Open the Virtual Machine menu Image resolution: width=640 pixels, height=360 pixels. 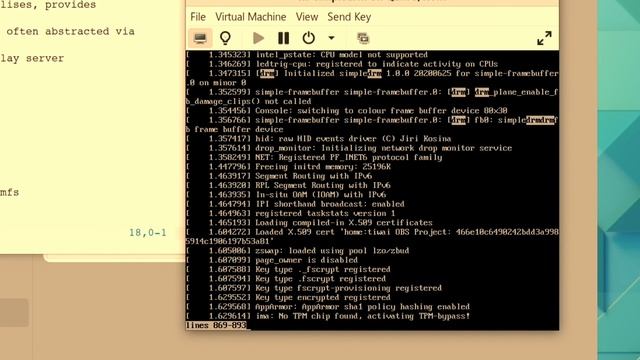251,17
